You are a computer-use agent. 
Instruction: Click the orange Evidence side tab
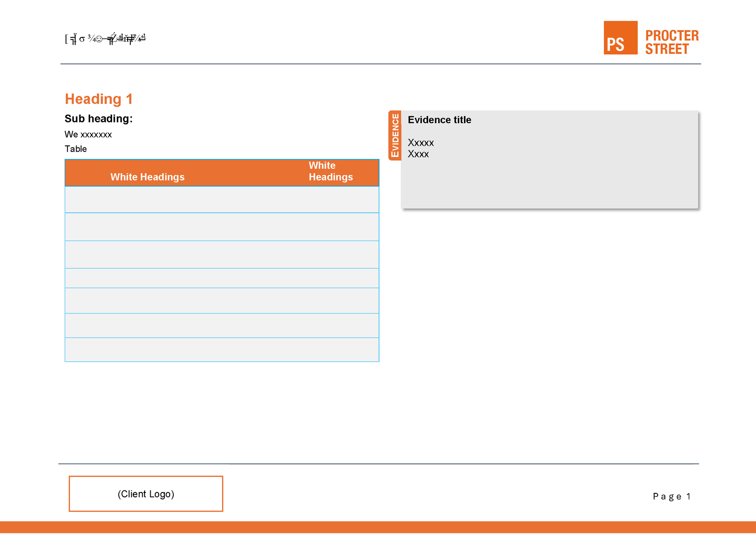tap(395, 135)
